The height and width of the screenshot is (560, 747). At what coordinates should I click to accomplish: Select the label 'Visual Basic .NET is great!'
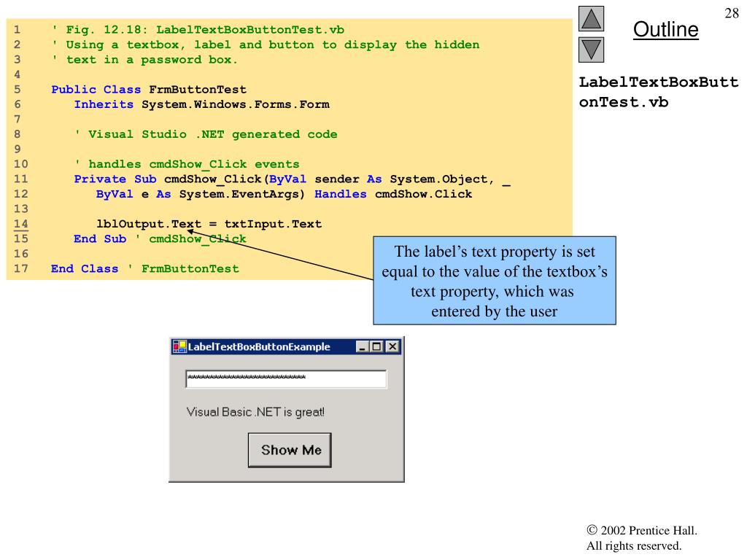tap(255, 412)
